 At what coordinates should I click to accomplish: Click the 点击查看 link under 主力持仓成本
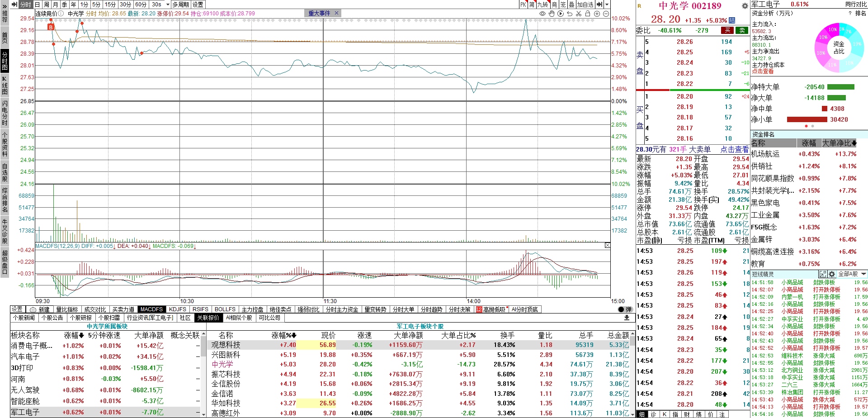click(x=763, y=71)
